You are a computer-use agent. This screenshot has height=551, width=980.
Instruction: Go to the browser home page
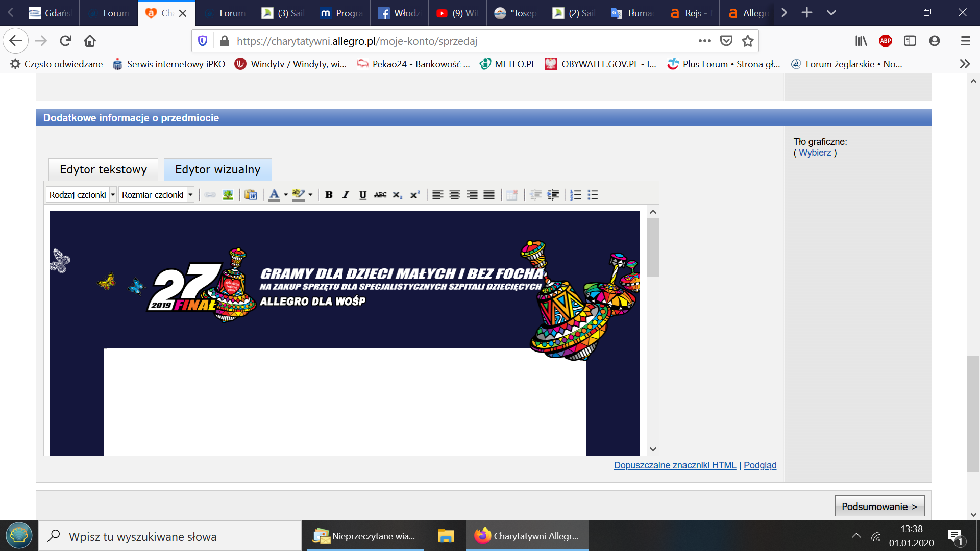90,41
